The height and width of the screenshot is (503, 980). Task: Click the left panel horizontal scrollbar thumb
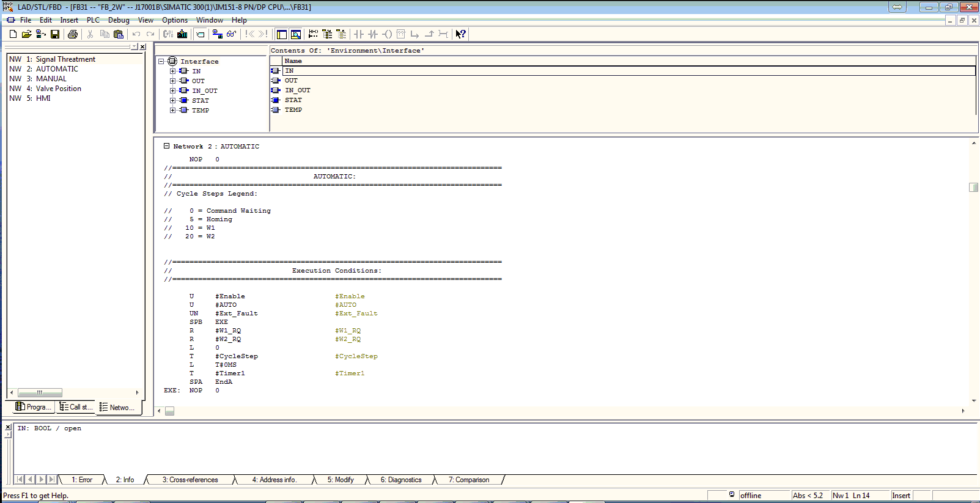click(40, 393)
